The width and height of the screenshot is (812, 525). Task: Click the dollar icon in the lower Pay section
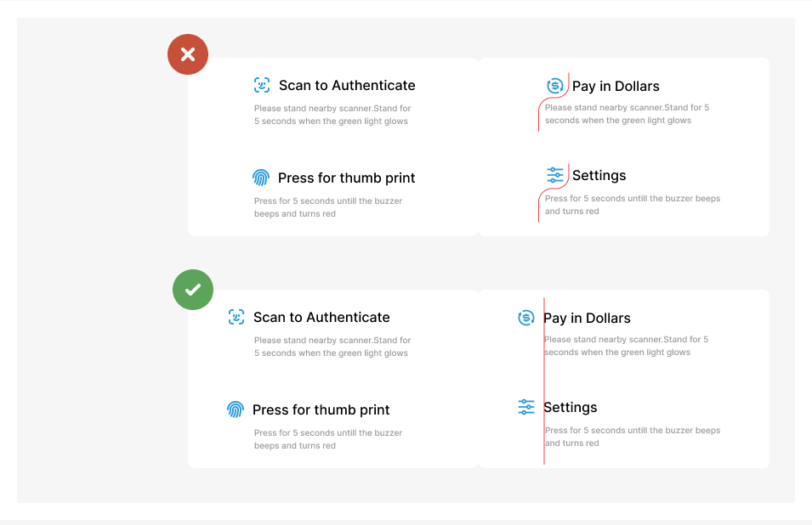click(x=526, y=318)
